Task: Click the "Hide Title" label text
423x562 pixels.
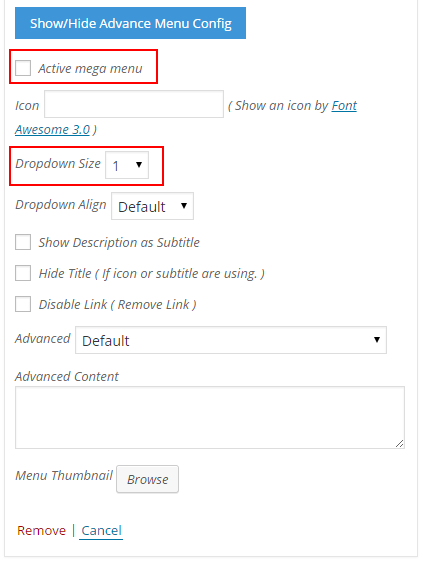Action: 65,273
